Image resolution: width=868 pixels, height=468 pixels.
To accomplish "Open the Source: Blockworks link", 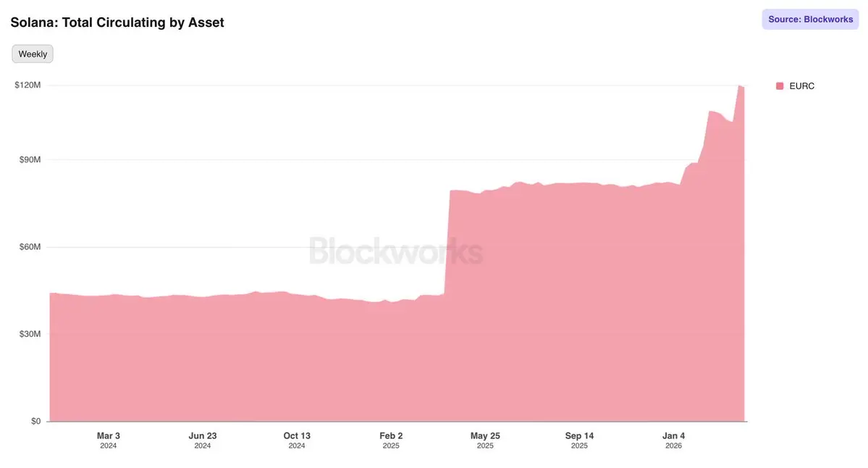I will (810, 20).
